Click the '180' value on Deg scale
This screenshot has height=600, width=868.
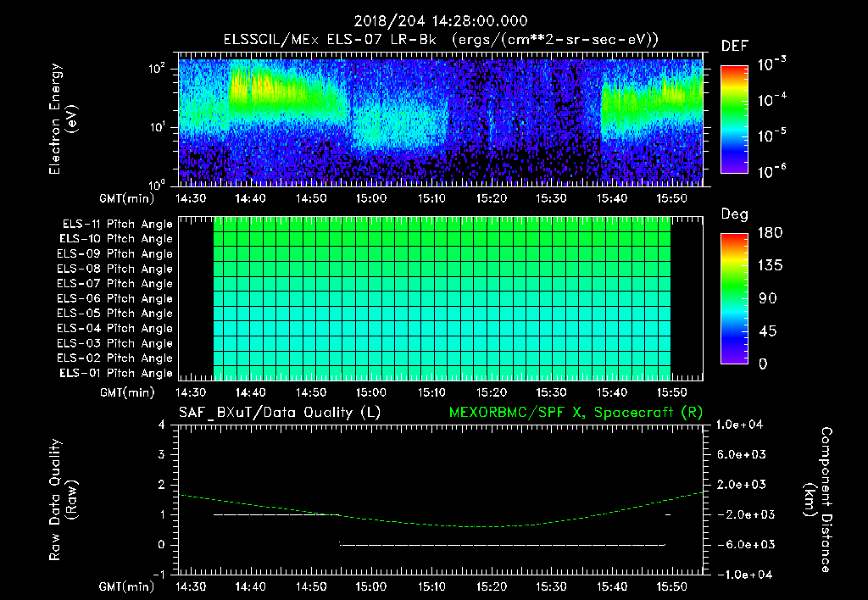pyautogui.click(x=770, y=233)
